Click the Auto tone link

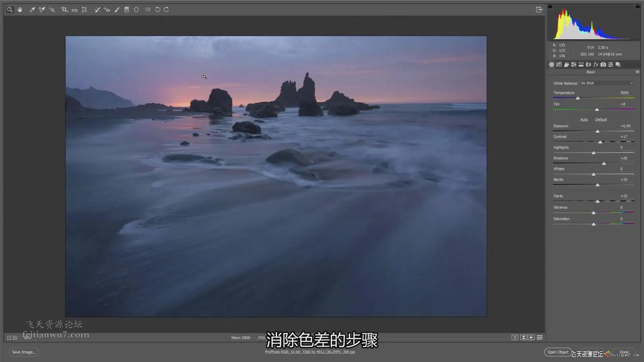tap(584, 120)
